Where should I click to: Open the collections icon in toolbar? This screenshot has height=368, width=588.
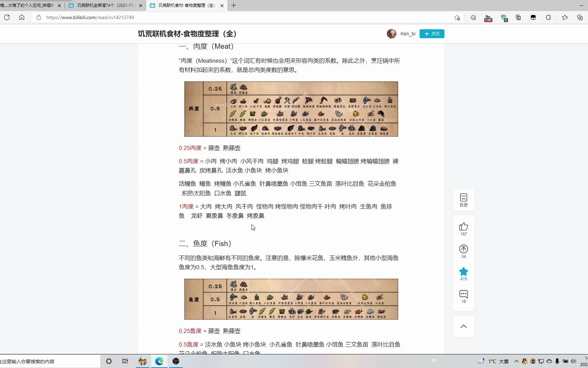tap(580, 17)
